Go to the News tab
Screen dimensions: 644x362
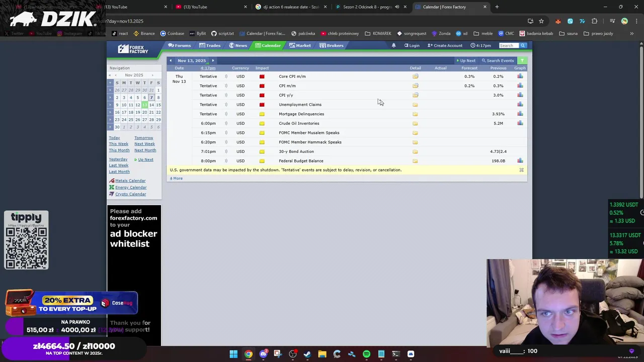click(x=238, y=45)
